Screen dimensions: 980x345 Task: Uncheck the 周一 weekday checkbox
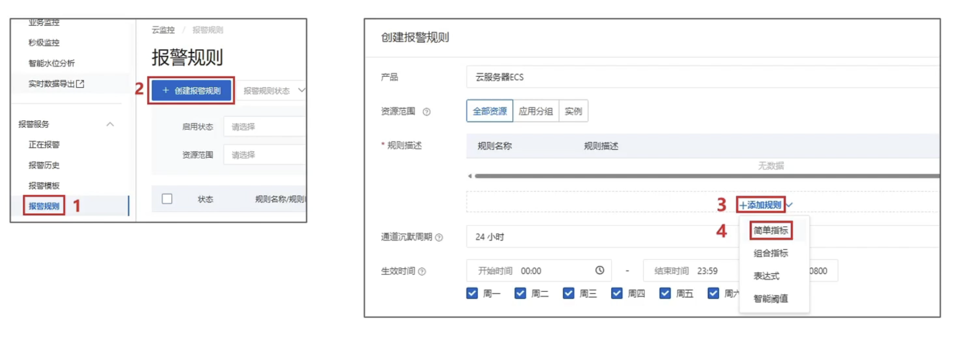473,293
